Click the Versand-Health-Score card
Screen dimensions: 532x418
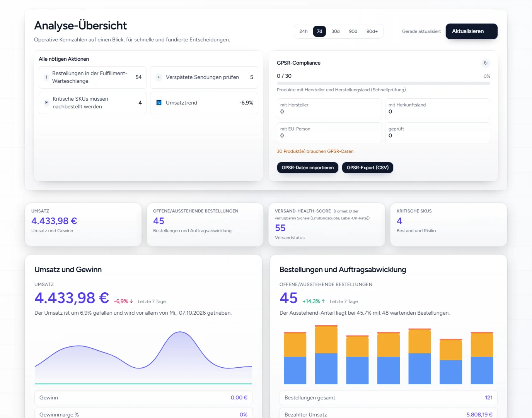pyautogui.click(x=327, y=225)
